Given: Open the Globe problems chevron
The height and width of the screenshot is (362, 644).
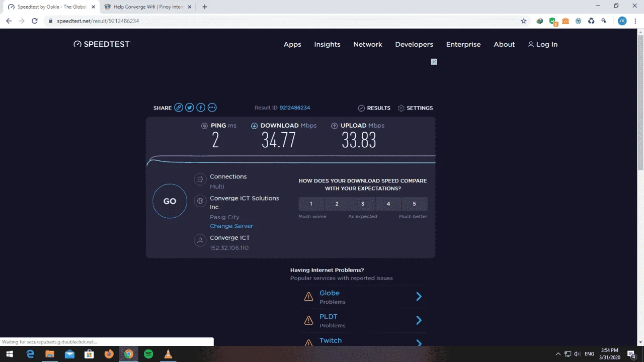Looking at the screenshot, I should click(419, 297).
